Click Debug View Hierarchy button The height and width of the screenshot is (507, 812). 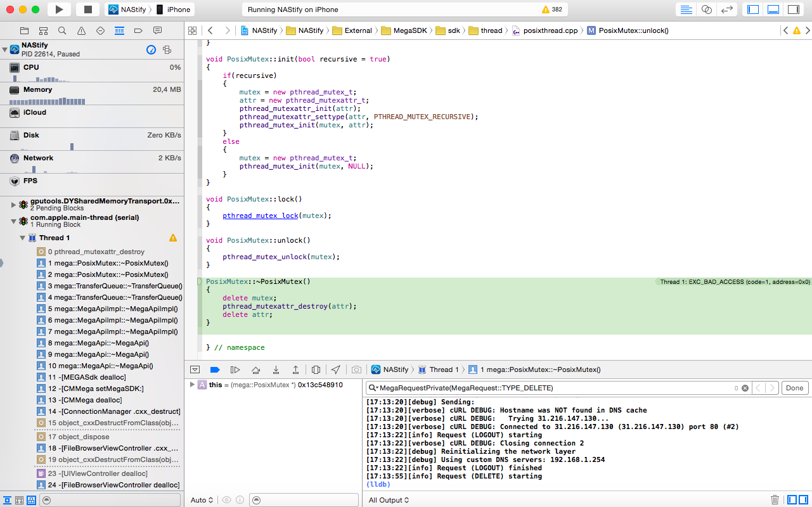tap(316, 369)
